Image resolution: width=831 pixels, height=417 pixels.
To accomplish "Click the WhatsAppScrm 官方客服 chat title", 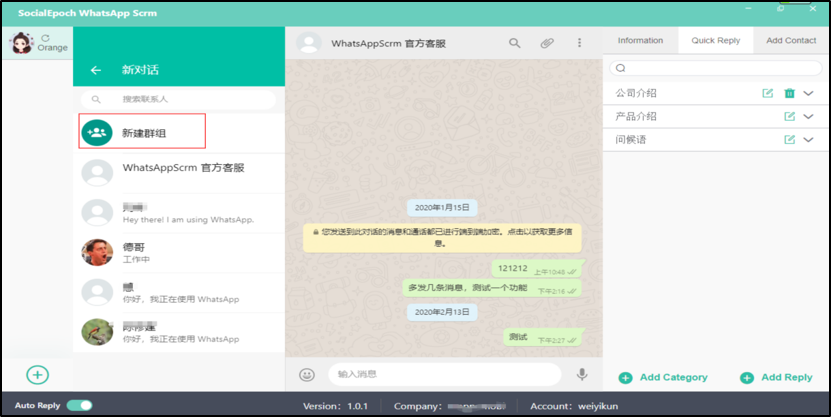I will (388, 43).
